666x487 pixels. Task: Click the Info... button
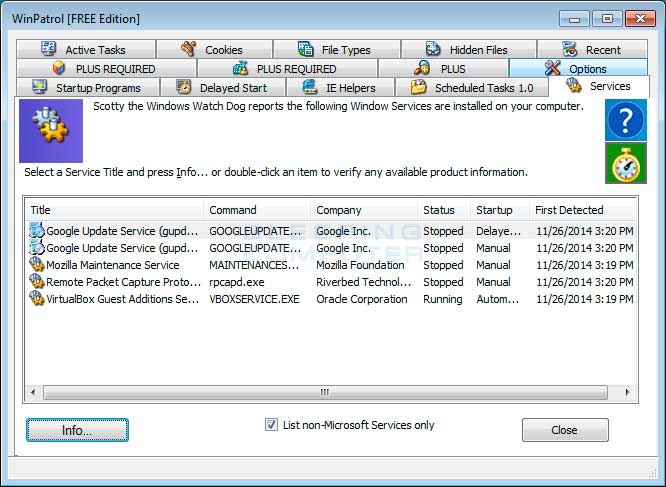point(77,430)
